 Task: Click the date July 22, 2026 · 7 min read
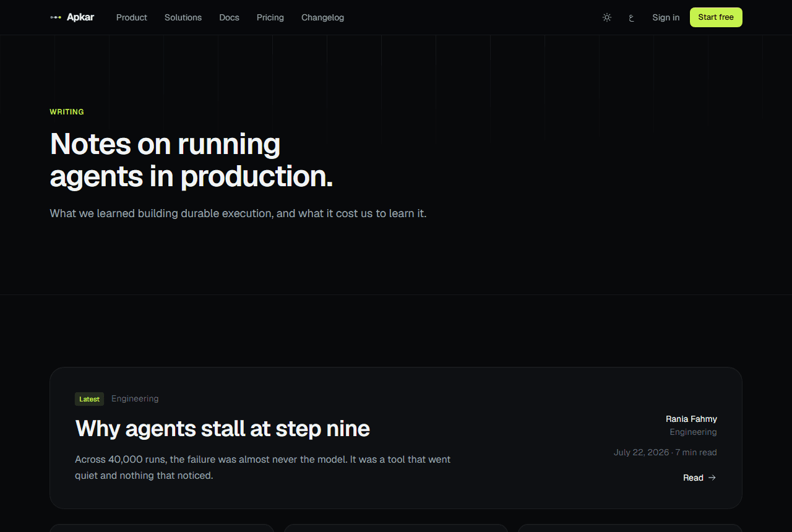pyautogui.click(x=665, y=452)
